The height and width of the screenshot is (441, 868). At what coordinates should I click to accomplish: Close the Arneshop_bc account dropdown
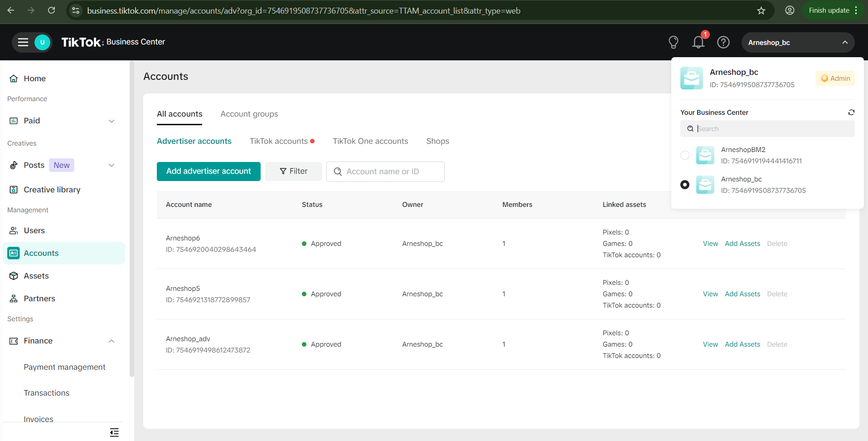point(844,42)
